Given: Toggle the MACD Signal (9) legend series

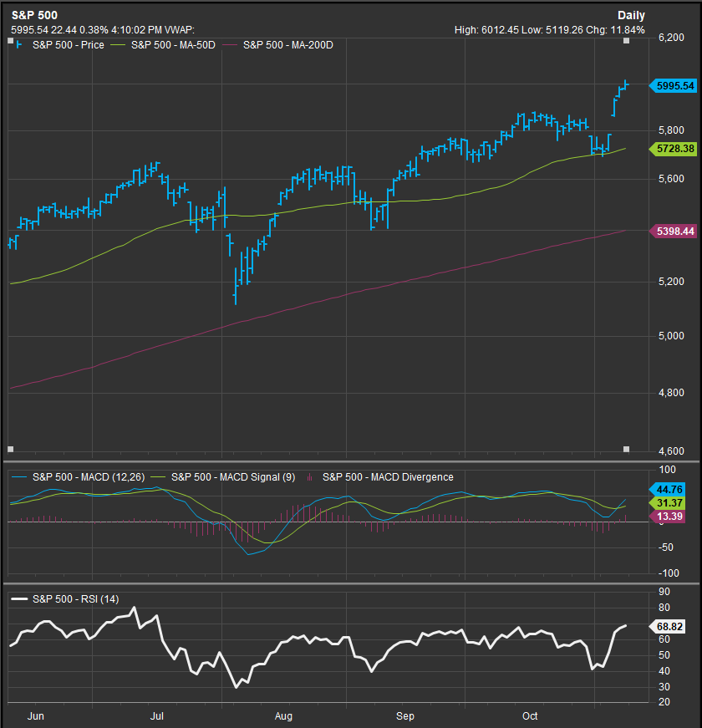Looking at the screenshot, I should pos(233,477).
